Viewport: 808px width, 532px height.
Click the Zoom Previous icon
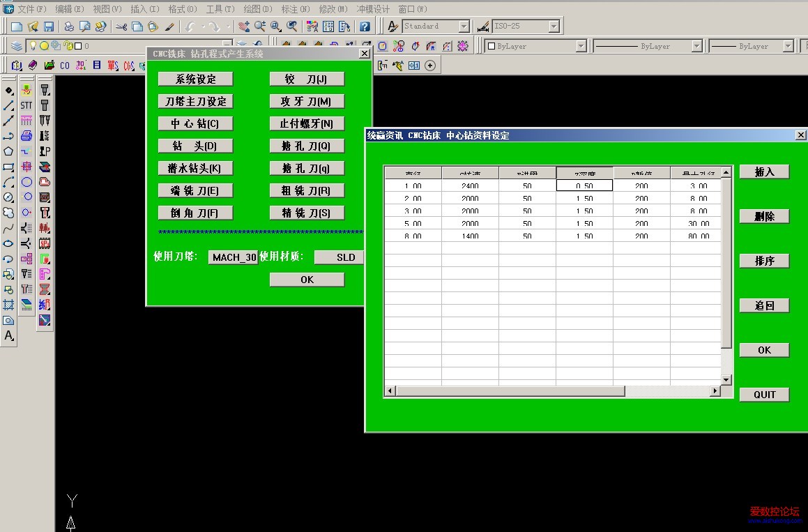click(292, 26)
